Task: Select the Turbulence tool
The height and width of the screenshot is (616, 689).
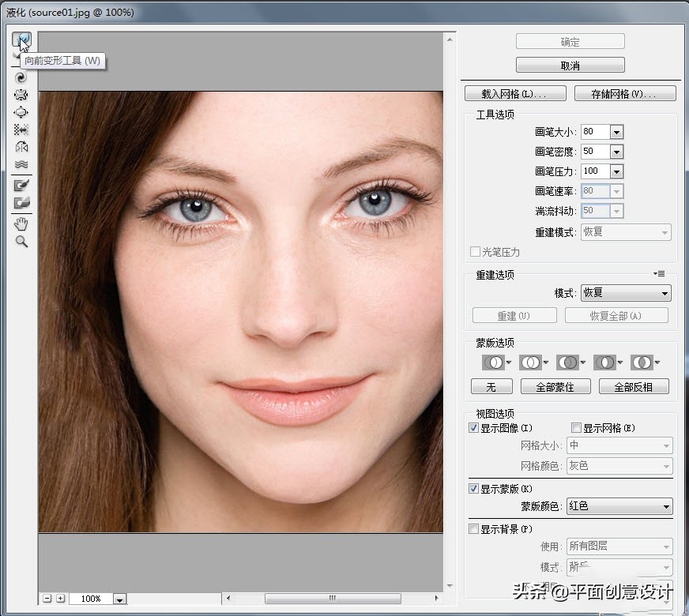Action: tap(21, 164)
